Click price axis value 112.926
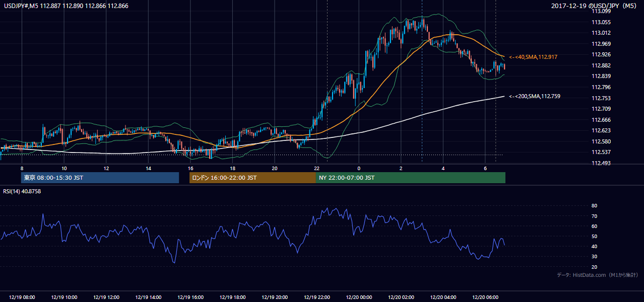The image size is (644, 302). [601, 54]
